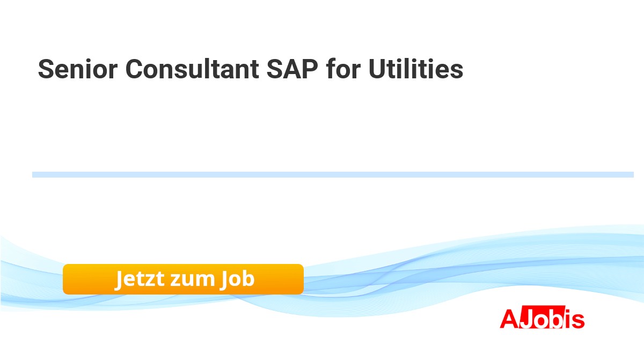Click the word Job on the orange button
Screen dimensions: 644x338
click(x=237, y=279)
